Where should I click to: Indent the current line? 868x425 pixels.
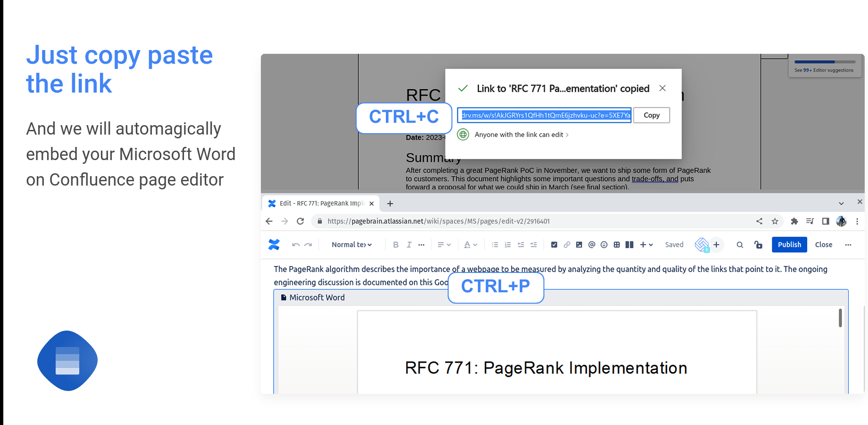(534, 245)
